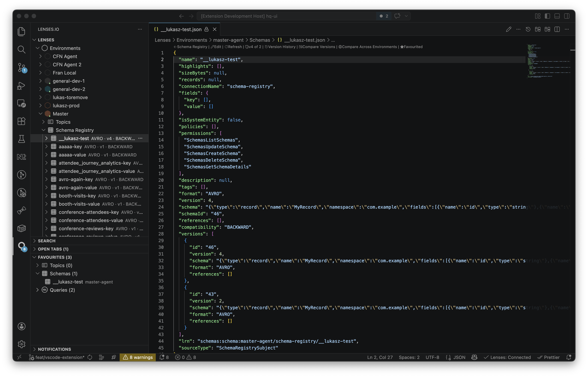588x377 pixels.
Task: Click the sync changes icon beside branch name
Action: pos(90,357)
